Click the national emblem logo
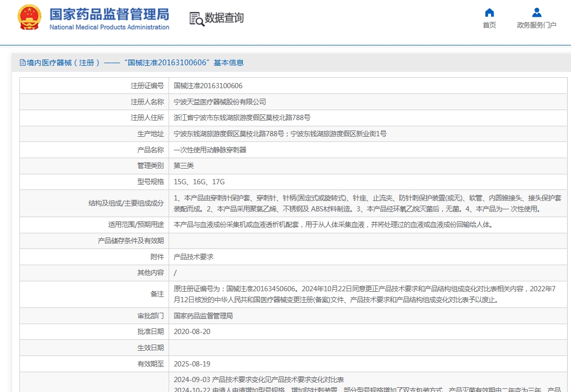 (29, 17)
